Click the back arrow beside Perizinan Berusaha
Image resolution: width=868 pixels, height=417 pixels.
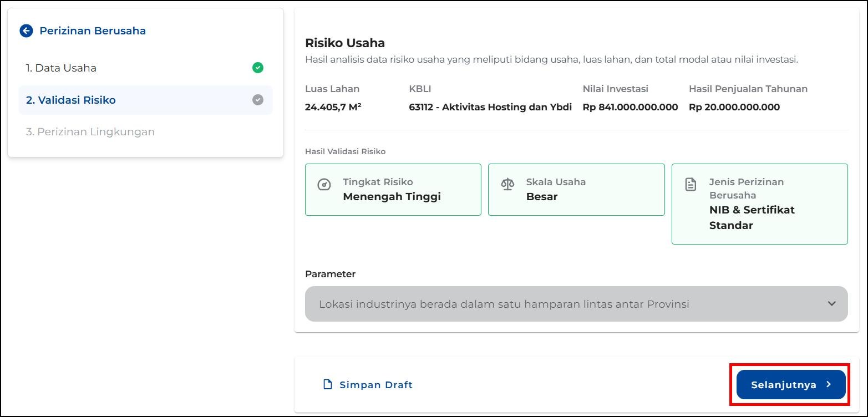pos(26,30)
